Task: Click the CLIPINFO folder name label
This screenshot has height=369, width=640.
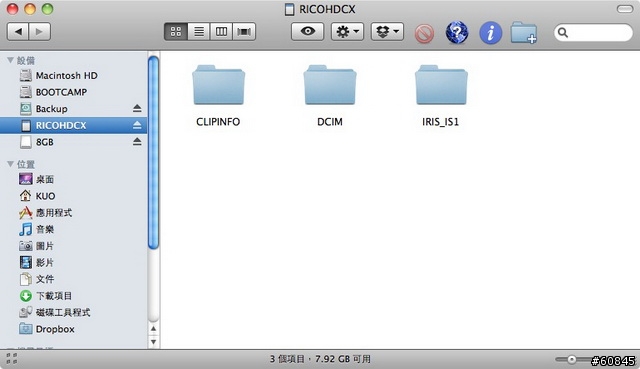Action: (218, 122)
